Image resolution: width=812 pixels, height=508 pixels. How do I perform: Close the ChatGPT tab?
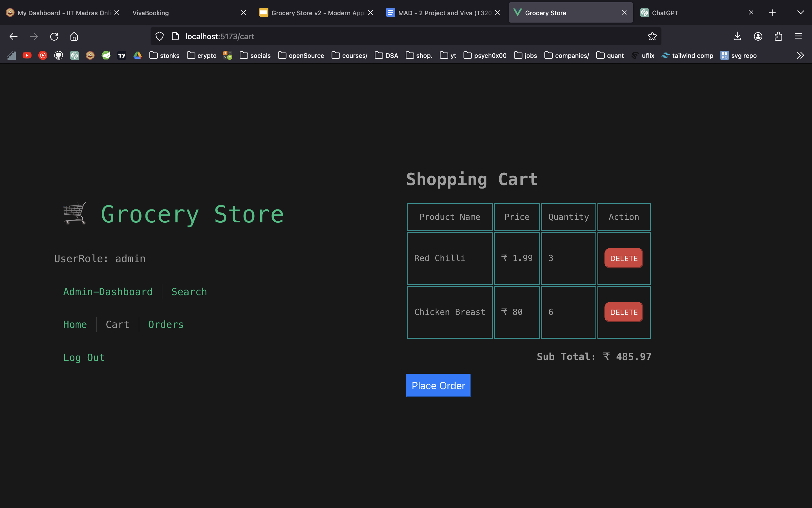tap(751, 12)
